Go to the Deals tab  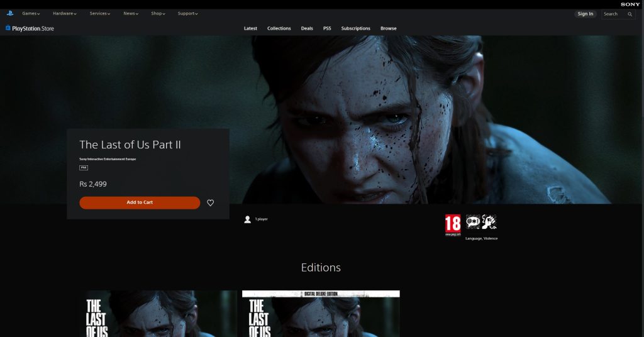(307, 28)
